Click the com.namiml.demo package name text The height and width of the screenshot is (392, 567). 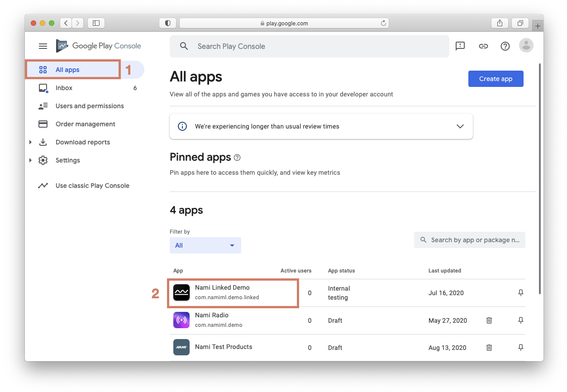point(219,325)
